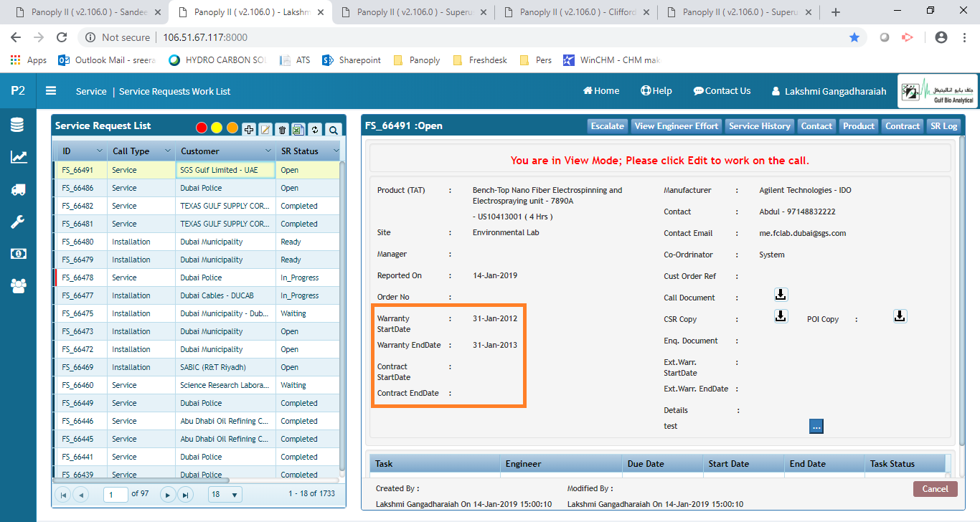Select the FS_66486 row
Screen dimensions: 980x522
(x=197, y=188)
